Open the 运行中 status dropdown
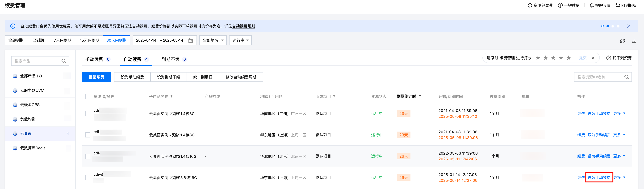644x189 pixels. (x=240, y=40)
